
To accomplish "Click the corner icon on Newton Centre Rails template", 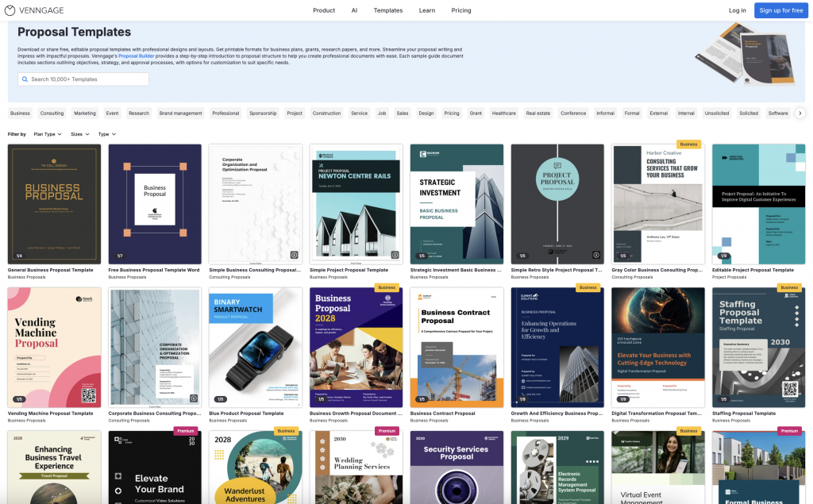I will pyautogui.click(x=395, y=255).
